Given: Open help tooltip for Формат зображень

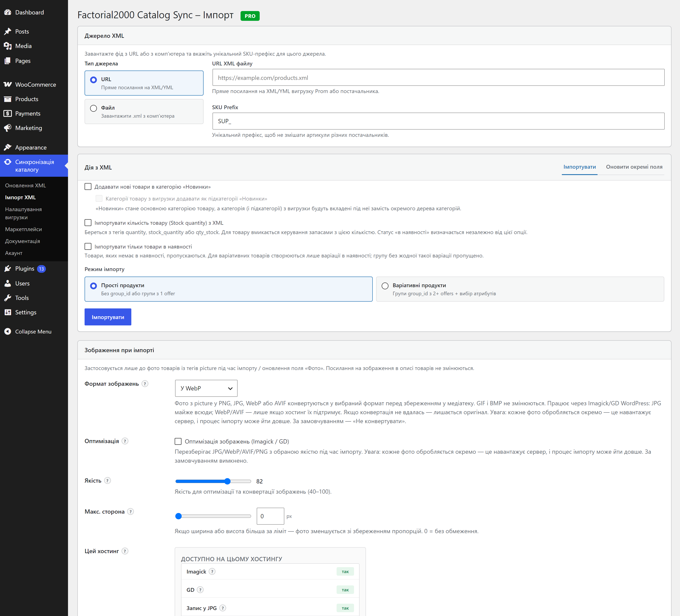Looking at the screenshot, I should (145, 384).
